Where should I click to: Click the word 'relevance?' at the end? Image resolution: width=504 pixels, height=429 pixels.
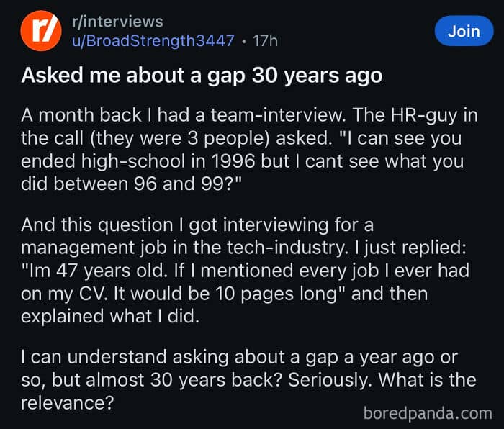(68, 402)
